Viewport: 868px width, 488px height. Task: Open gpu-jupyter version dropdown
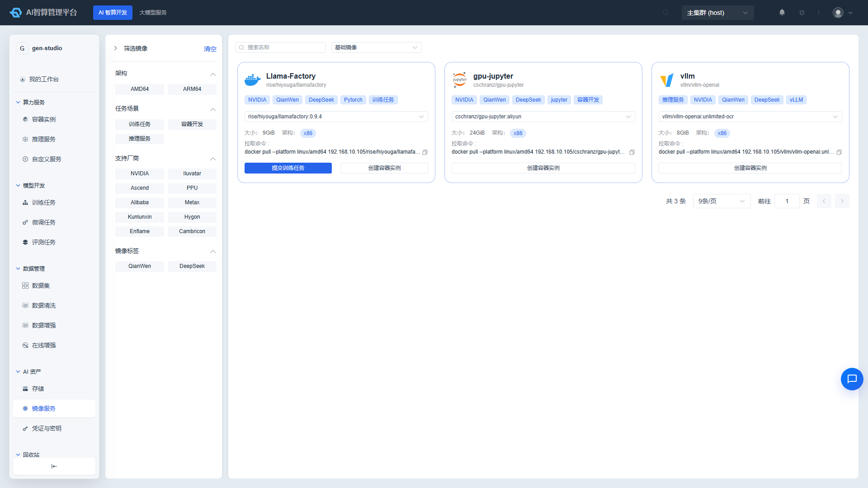tap(543, 117)
